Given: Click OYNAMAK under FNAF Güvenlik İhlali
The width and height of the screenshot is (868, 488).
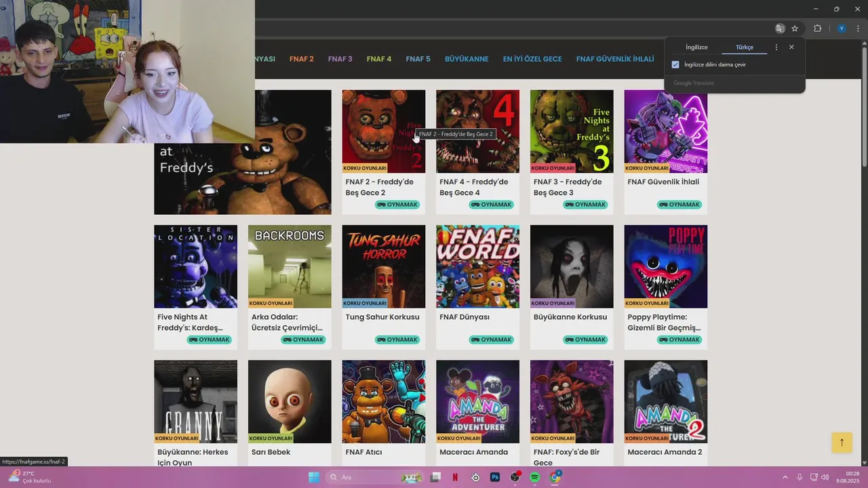Looking at the screenshot, I should 679,205.
